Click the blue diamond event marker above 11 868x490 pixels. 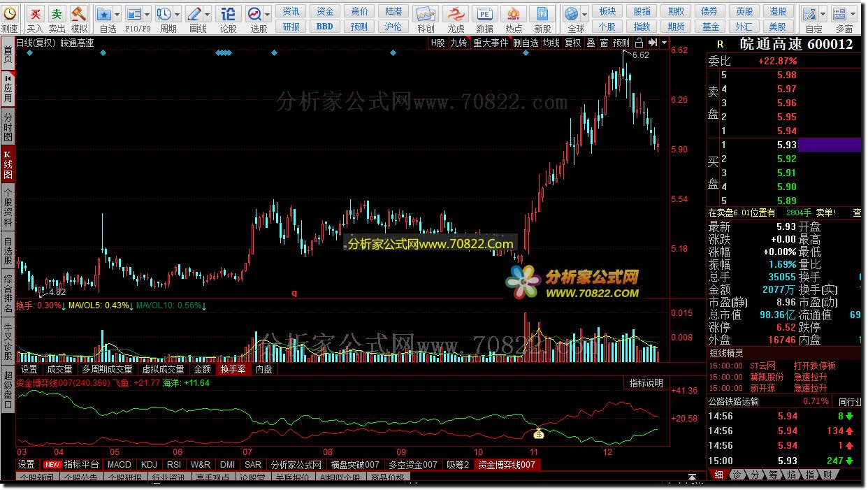click(x=526, y=53)
